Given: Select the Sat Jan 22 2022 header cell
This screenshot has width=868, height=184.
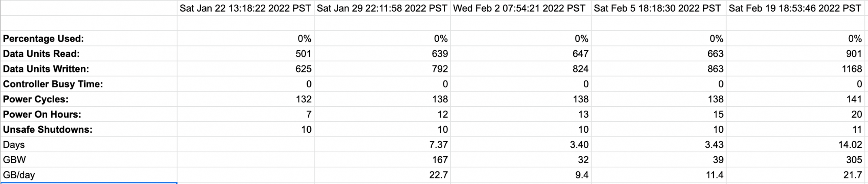Looking at the screenshot, I should [246, 8].
